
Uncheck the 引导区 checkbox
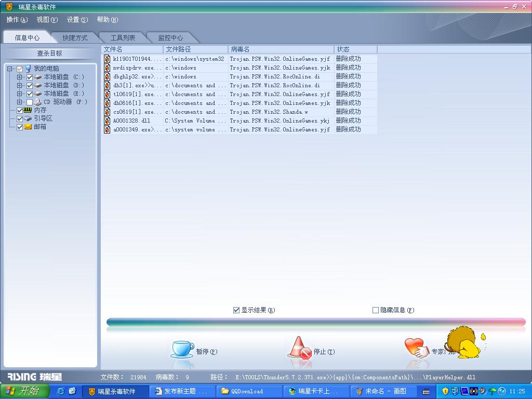(20, 119)
